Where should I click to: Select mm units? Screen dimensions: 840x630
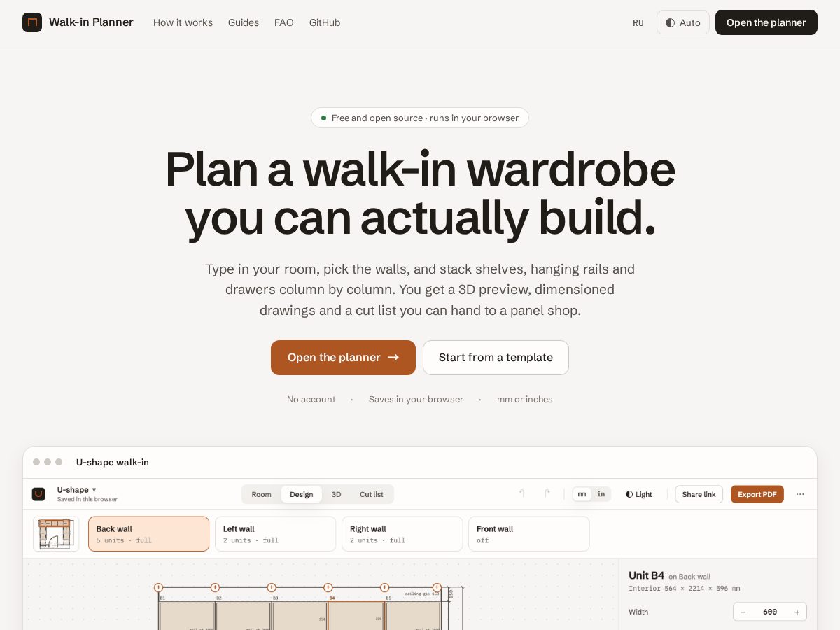(x=582, y=494)
